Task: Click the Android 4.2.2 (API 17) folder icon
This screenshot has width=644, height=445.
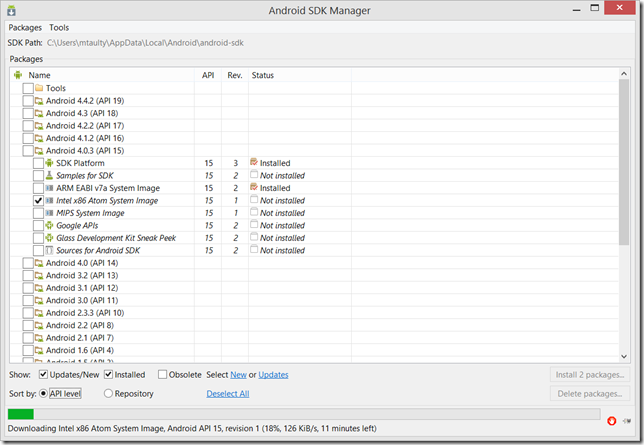Action: 39,126
